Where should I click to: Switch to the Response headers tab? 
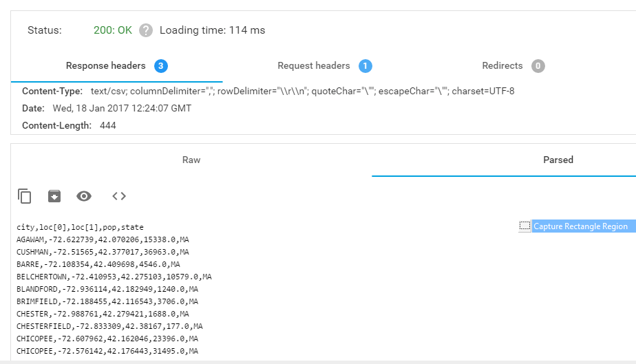106,66
